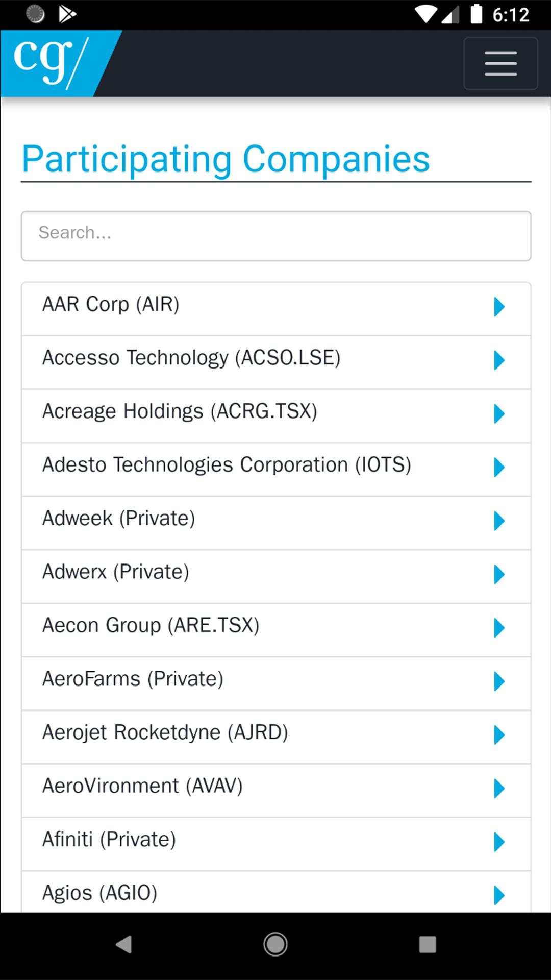This screenshot has width=551, height=980.
Task: Expand AAR Corp (AIR) arrow
Action: (x=499, y=307)
